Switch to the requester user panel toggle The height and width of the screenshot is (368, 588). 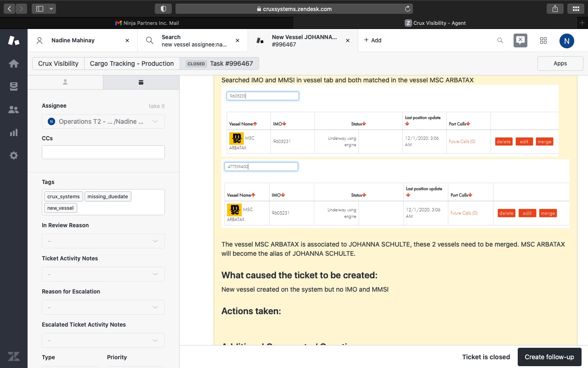[x=65, y=82]
